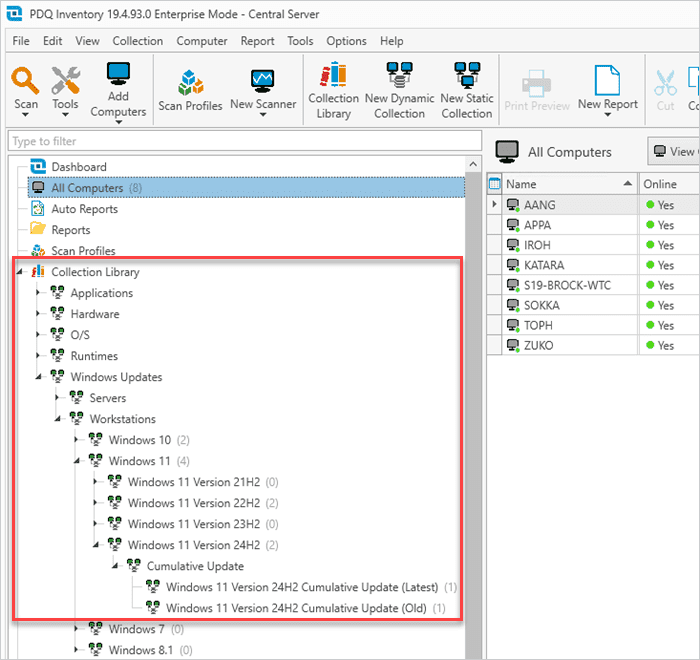This screenshot has width=700, height=660.
Task: Expand the AANG row arrow
Action: 494,205
